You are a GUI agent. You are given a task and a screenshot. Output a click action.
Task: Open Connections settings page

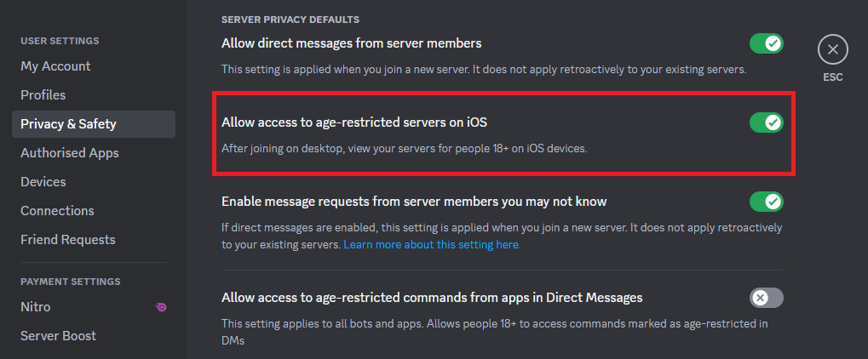pyautogui.click(x=57, y=211)
